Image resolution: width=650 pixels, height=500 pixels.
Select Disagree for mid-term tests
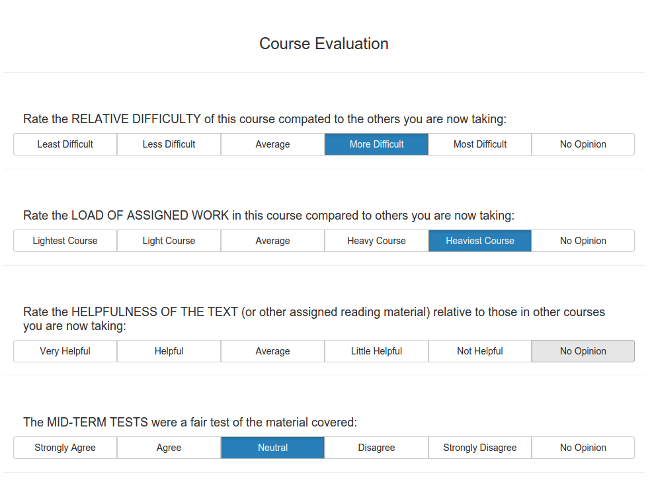[x=376, y=448]
